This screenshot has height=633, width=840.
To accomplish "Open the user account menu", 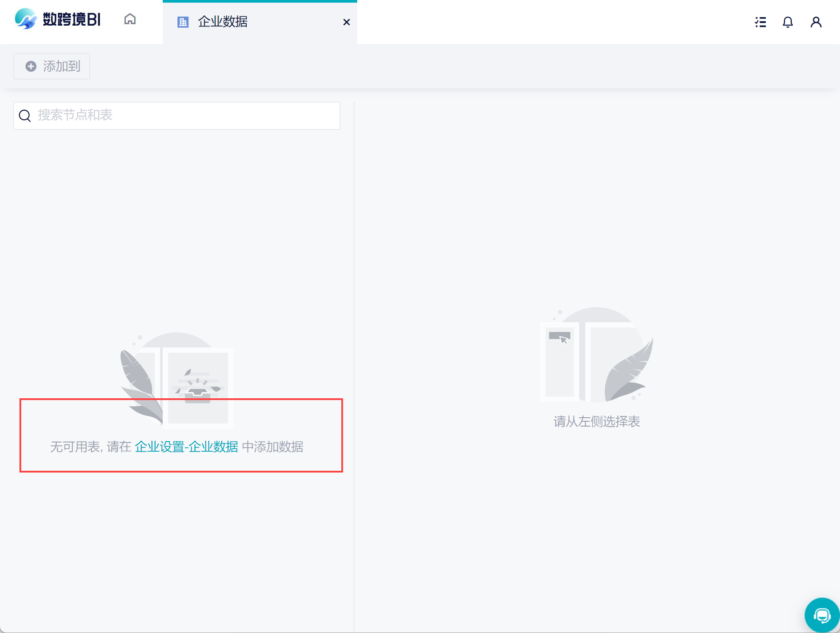I will 816,22.
